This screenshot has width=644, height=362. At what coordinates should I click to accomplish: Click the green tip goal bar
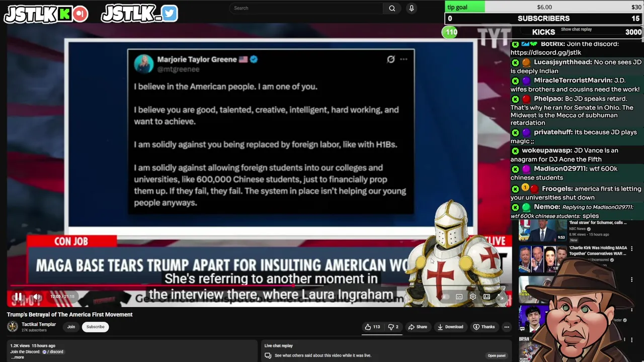click(x=465, y=7)
